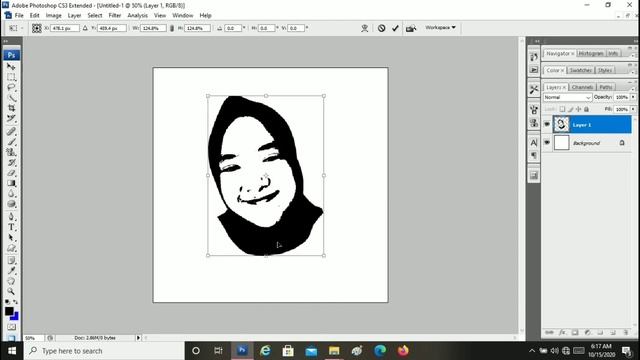Open the Image menu

(x=53, y=16)
